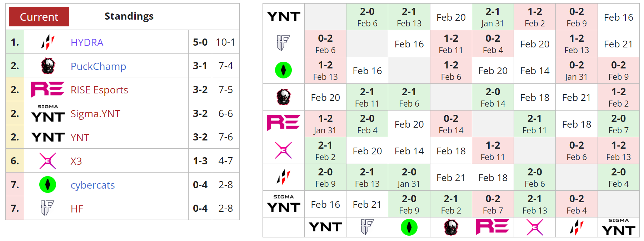Click the HYDRA logo in the standings table
The height and width of the screenshot is (241, 644).
click(x=48, y=42)
